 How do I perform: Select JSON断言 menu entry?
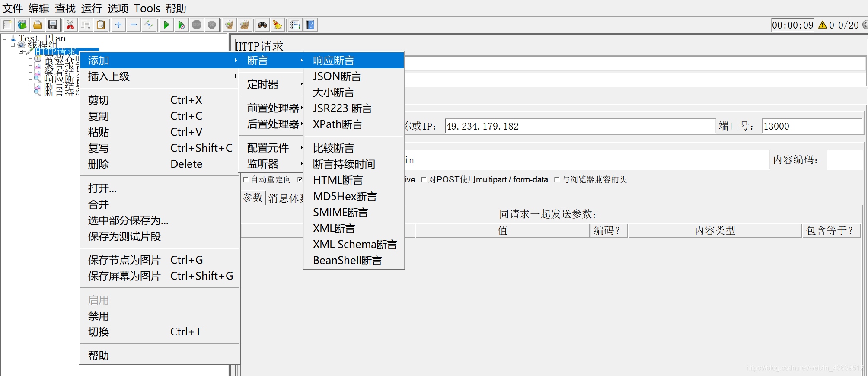(x=354, y=76)
